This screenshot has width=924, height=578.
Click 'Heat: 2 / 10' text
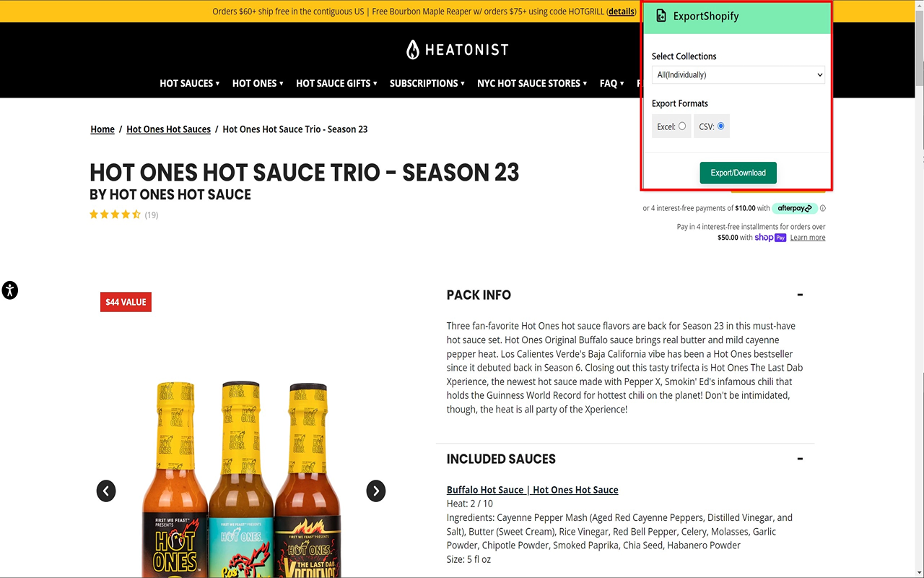[x=470, y=504]
